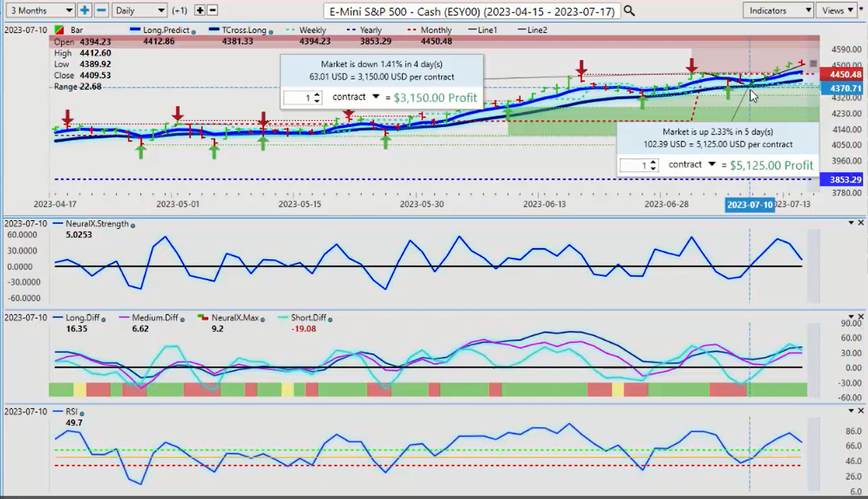The width and height of the screenshot is (868, 499).
Task: Collapse the RSI panel
Action: (851, 410)
